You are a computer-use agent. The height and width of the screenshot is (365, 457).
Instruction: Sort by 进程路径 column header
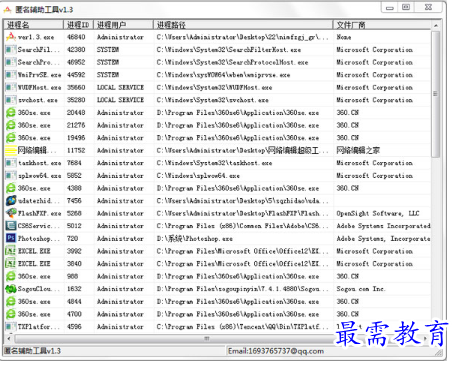pyautogui.click(x=243, y=25)
